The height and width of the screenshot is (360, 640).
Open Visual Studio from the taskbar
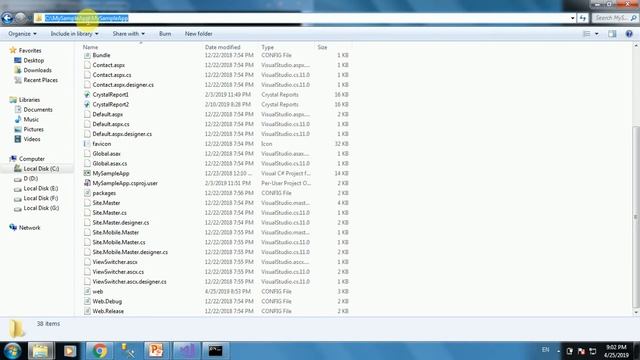187,351
